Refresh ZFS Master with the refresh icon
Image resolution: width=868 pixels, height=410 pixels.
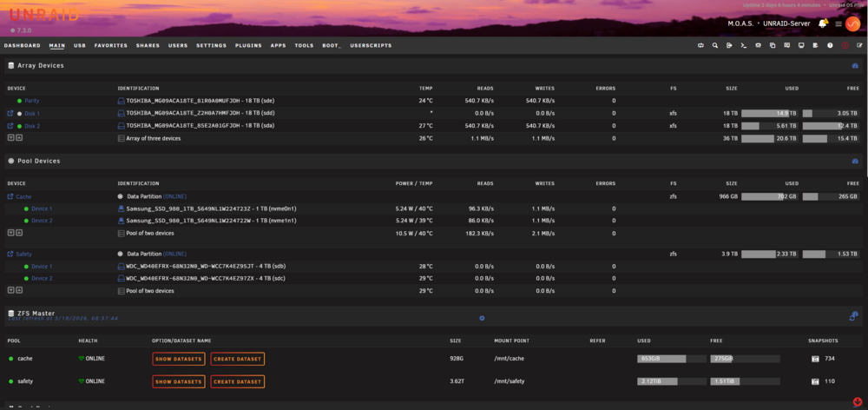(x=853, y=316)
